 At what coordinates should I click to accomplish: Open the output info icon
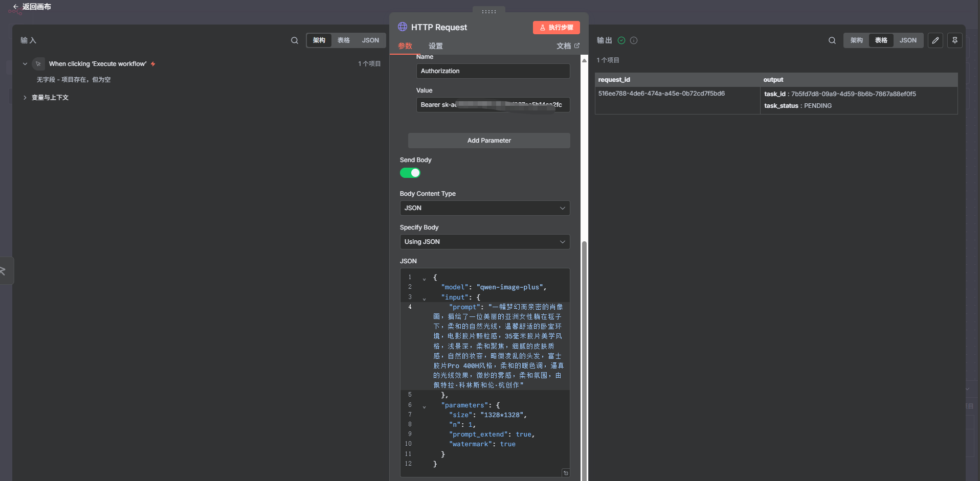click(634, 40)
